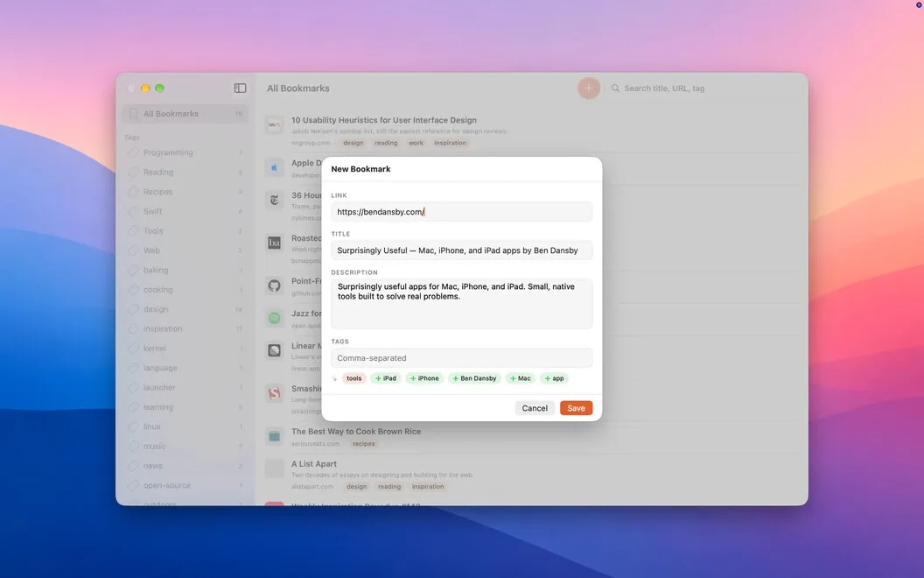Screen dimensions: 924x578
Task: Click the comma-separated Tags field
Action: point(461,358)
